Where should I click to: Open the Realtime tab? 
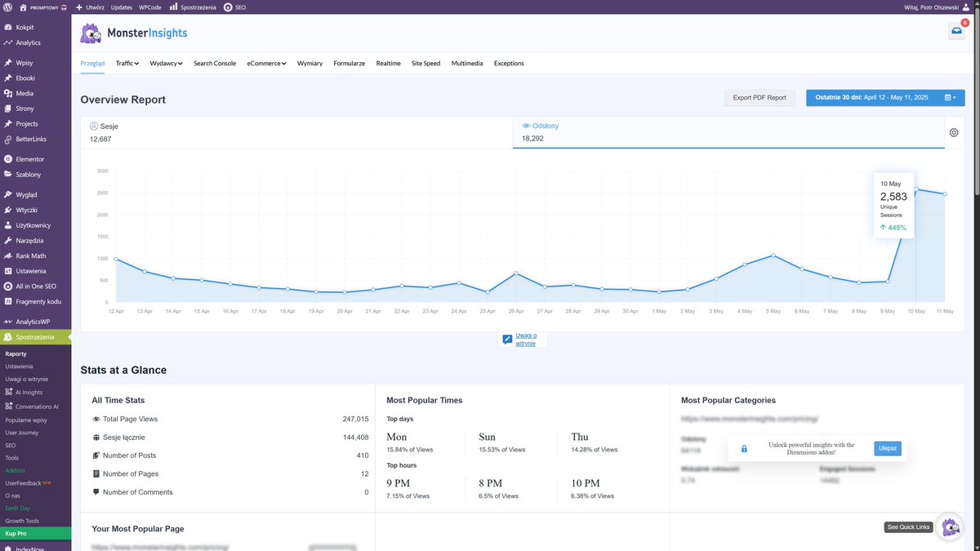[388, 63]
